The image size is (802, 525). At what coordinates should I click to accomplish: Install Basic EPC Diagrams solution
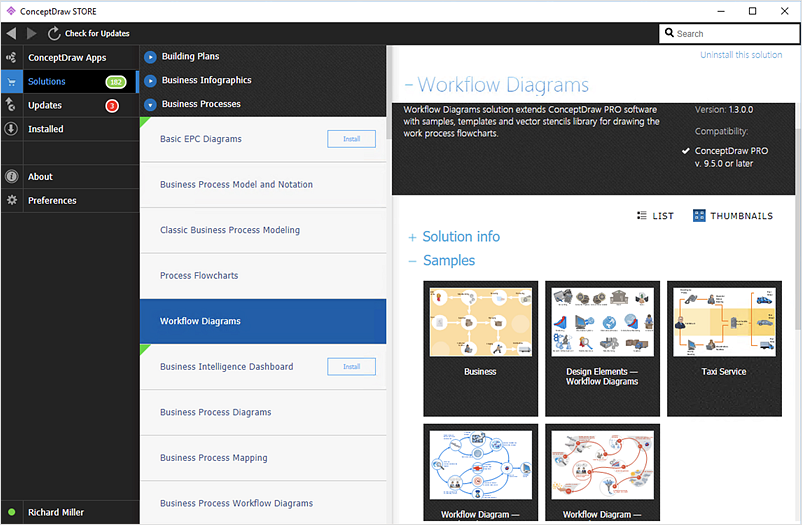(x=351, y=139)
